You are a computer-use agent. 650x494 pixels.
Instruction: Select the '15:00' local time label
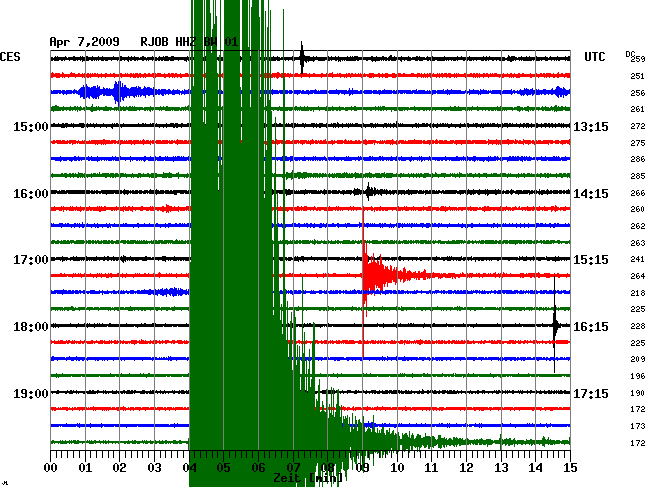point(31,126)
